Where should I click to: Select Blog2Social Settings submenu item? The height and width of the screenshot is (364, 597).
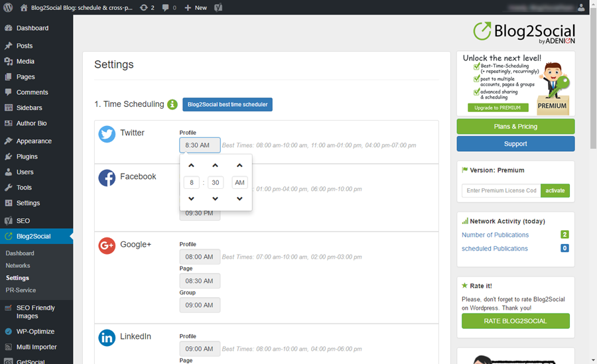17,278
